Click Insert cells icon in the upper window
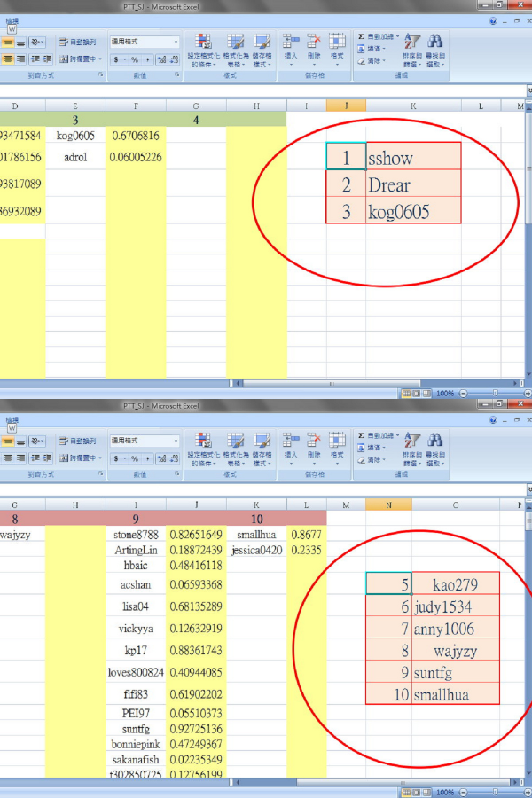 click(291, 41)
